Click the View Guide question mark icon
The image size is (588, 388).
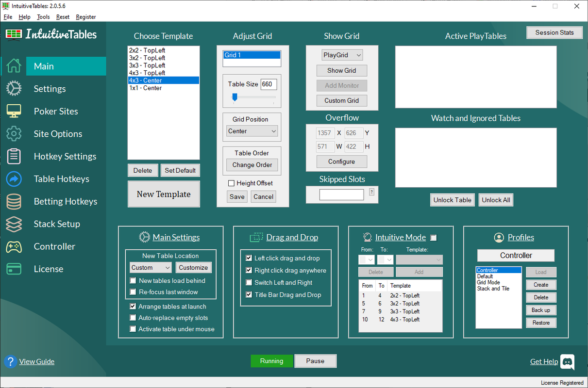coord(10,361)
